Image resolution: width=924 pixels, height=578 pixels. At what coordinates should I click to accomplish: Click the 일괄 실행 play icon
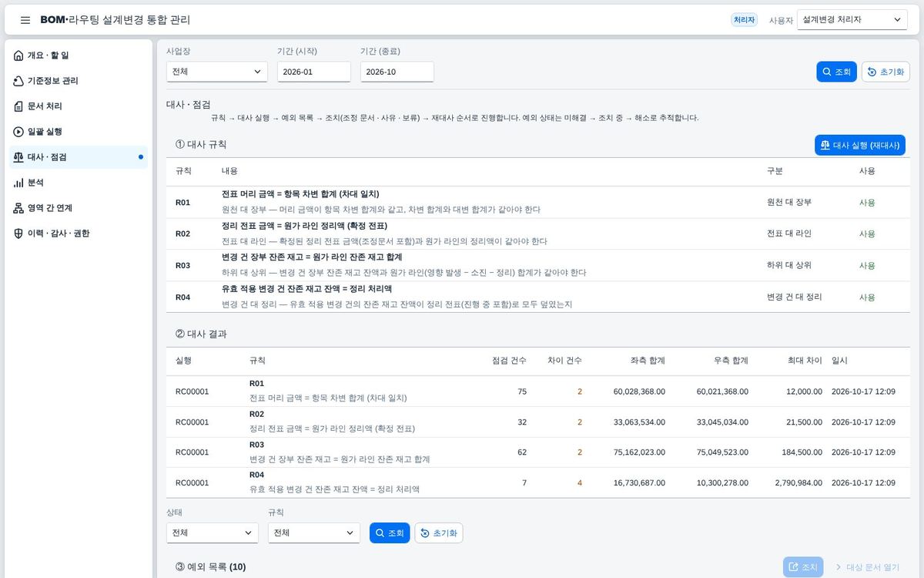click(x=18, y=132)
